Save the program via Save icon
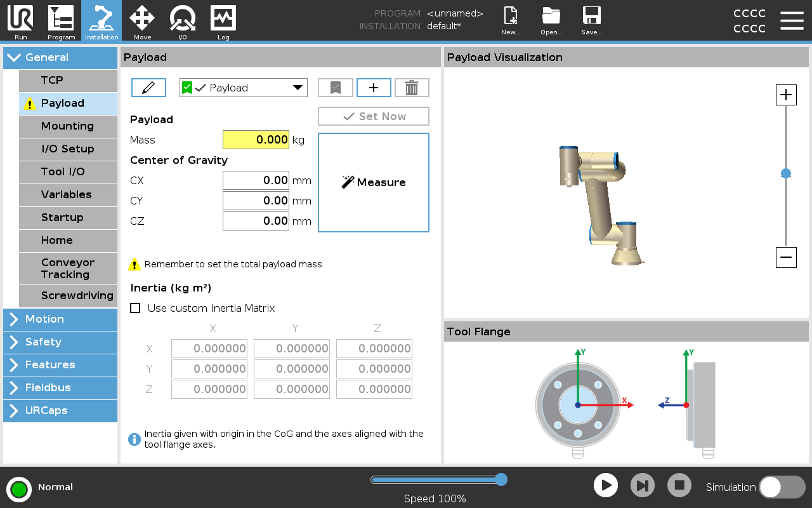812x508 pixels. coord(591,20)
